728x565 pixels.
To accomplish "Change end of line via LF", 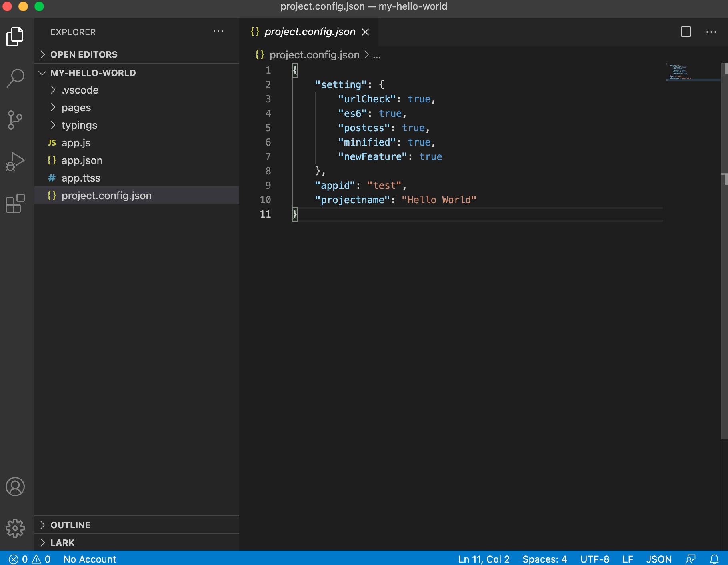I will 628,559.
